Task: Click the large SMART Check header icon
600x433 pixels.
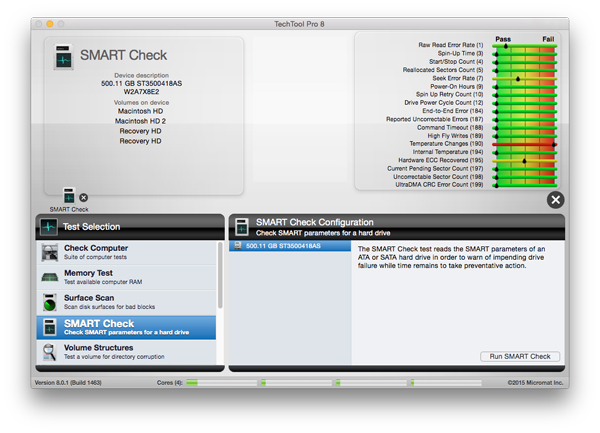Action: 64,57
